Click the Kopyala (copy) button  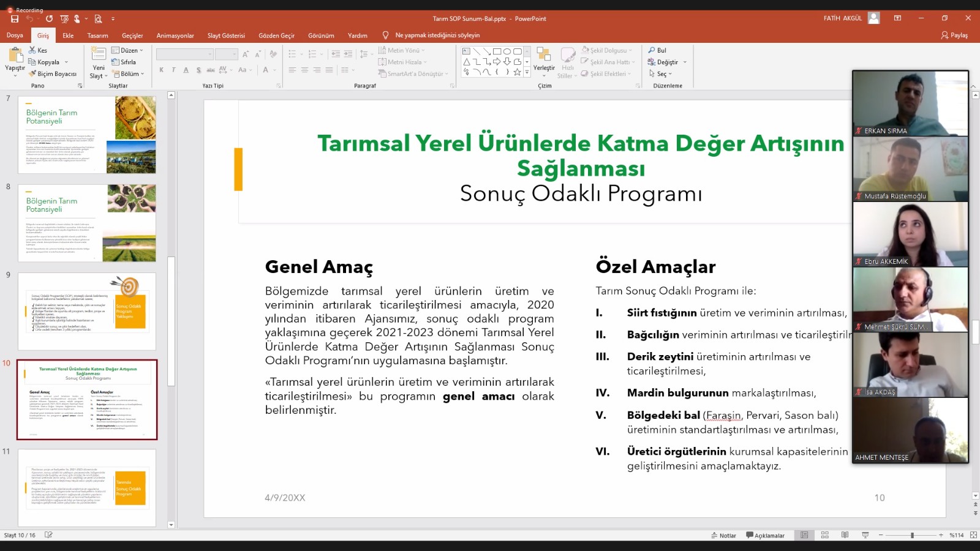coord(44,62)
